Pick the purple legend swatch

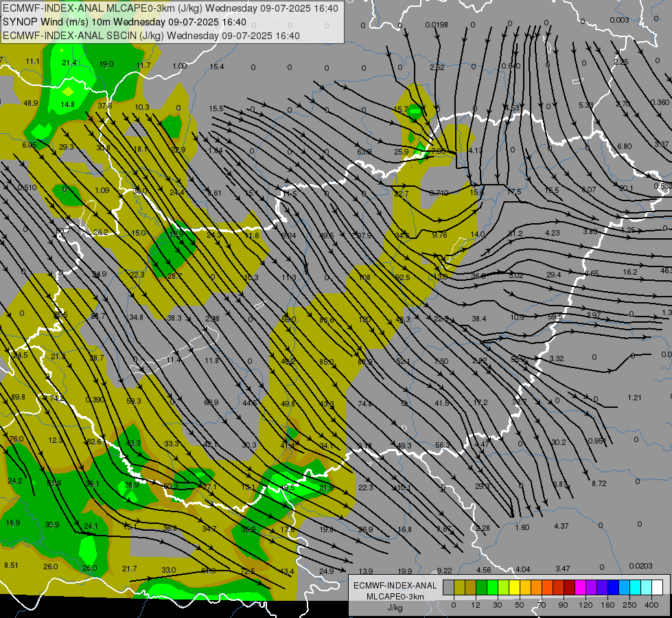[x=592, y=587]
